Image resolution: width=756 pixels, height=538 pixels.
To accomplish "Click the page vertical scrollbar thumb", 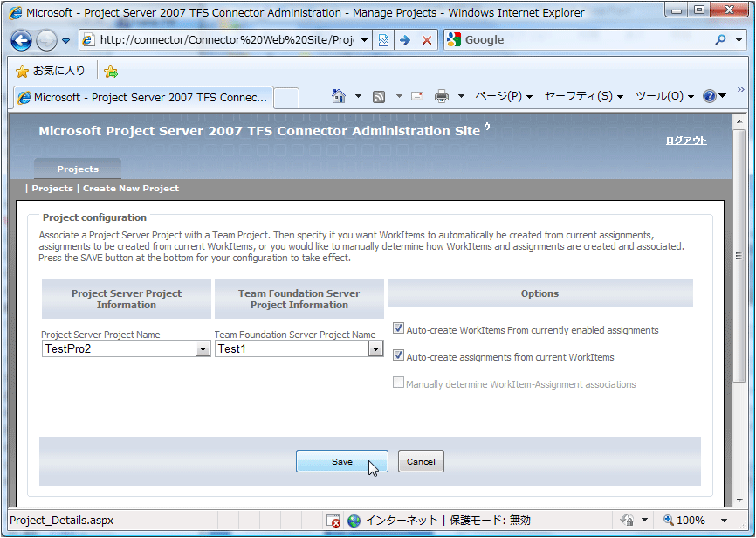I will click(739, 256).
